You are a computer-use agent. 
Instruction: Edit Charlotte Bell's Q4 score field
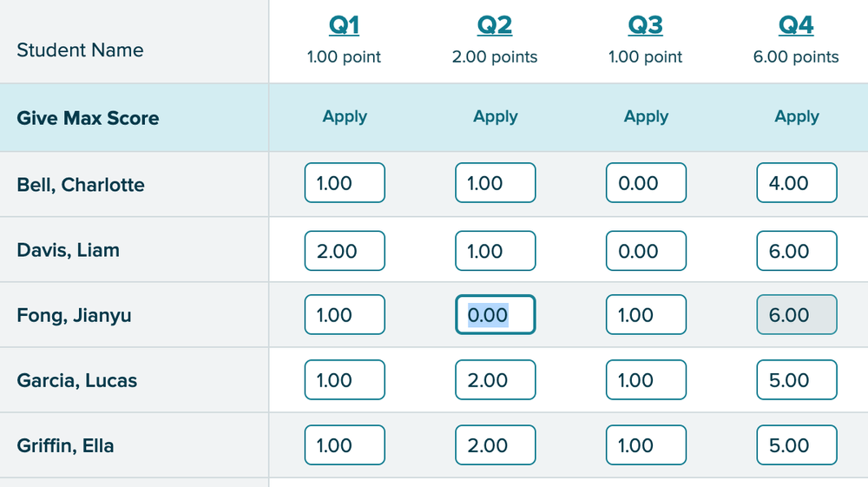click(797, 183)
